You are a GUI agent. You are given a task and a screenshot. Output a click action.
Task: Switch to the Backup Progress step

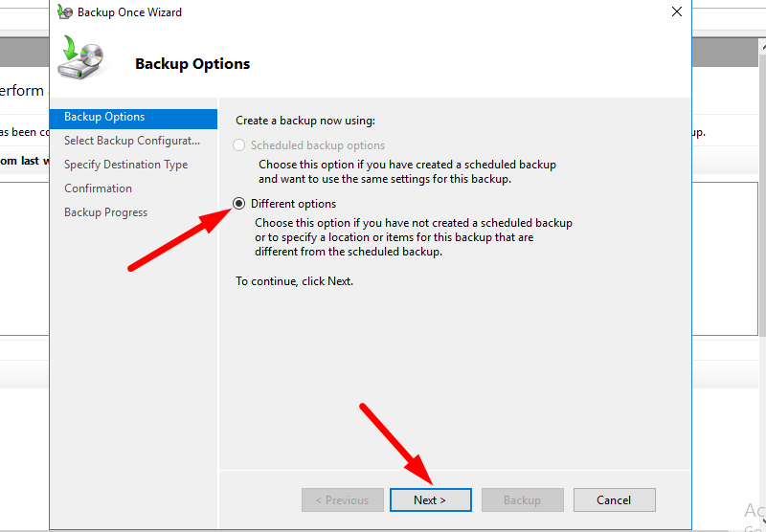pyautogui.click(x=105, y=212)
